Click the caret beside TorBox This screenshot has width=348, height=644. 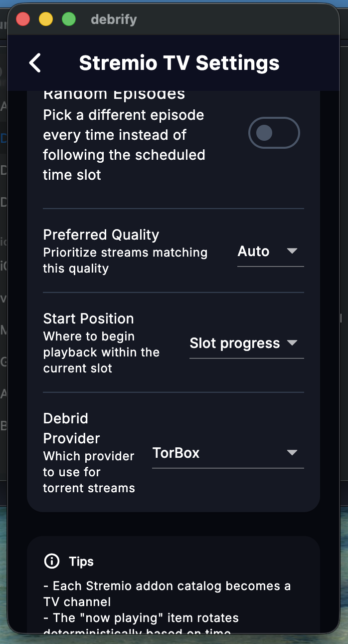tap(292, 452)
